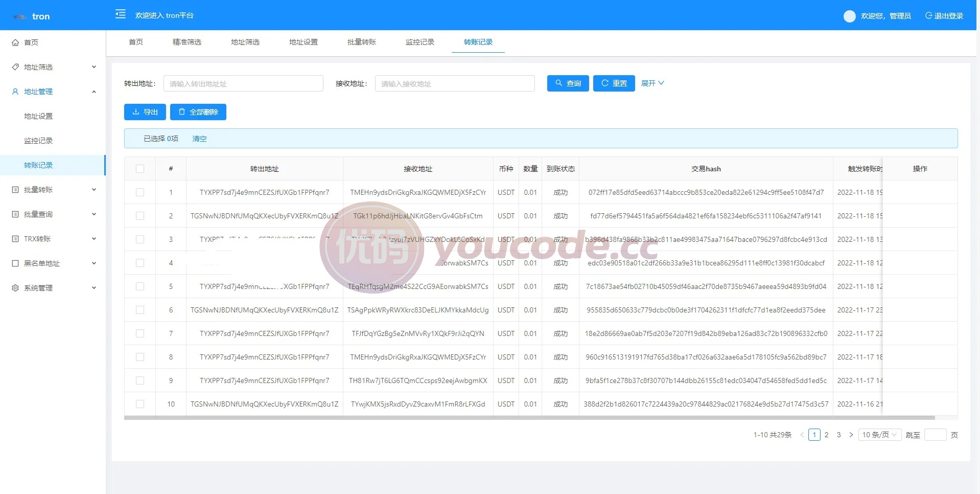980x494 pixels.
Task: Click the 重置 reset button
Action: [614, 83]
